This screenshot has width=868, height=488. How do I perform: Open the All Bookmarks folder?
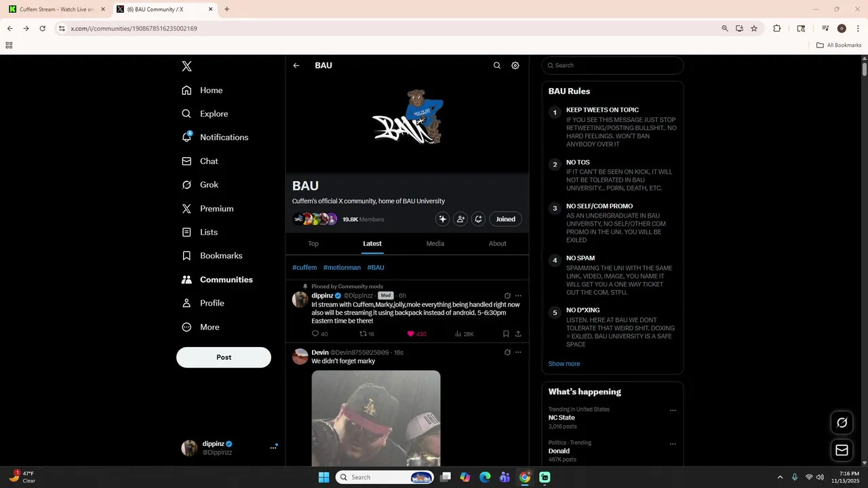click(839, 45)
